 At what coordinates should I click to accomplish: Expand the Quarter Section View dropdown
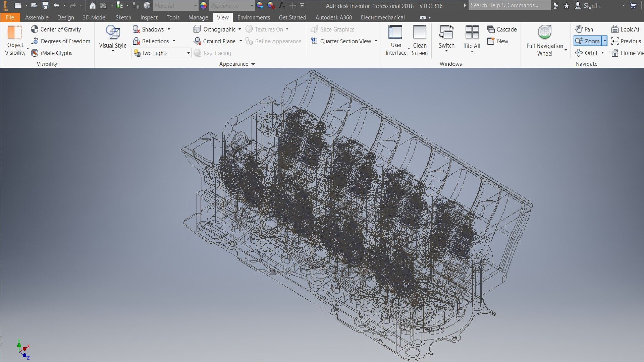376,41
